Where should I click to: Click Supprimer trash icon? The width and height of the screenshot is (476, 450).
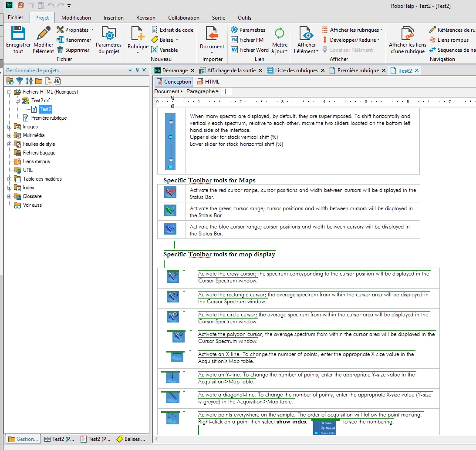click(60, 50)
